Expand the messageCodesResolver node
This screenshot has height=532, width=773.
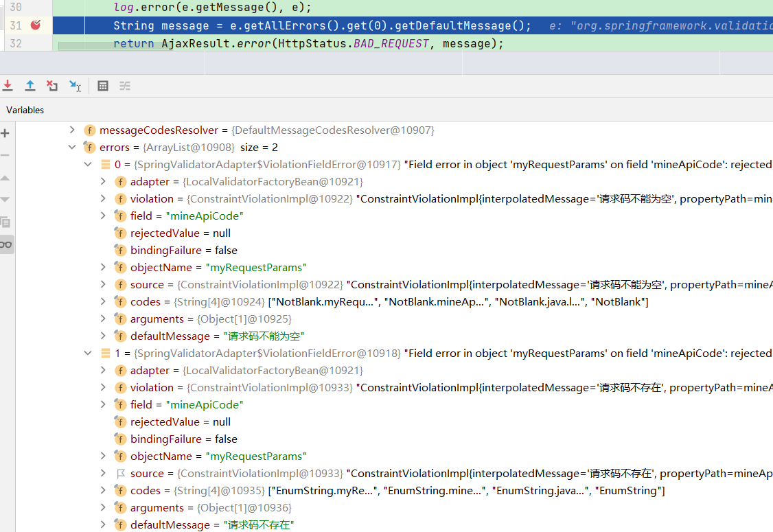[x=72, y=130]
